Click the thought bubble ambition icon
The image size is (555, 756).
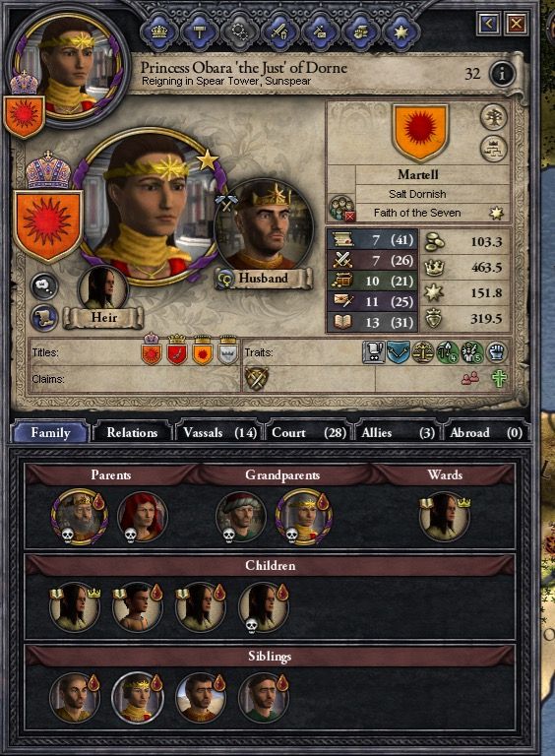[44, 285]
